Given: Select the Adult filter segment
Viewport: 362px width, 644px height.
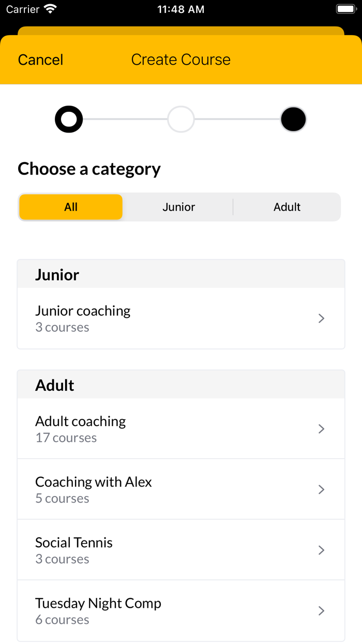Looking at the screenshot, I should coord(286,207).
